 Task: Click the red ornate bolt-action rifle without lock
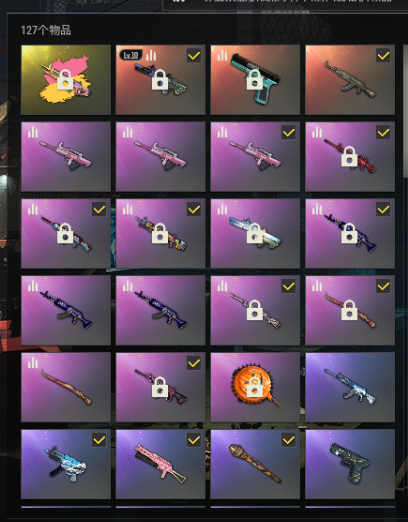66,387
